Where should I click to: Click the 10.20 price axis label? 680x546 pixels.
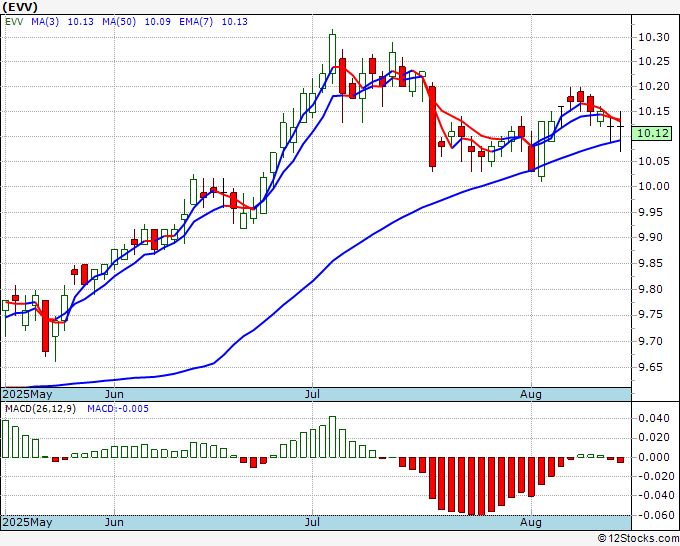[654, 86]
